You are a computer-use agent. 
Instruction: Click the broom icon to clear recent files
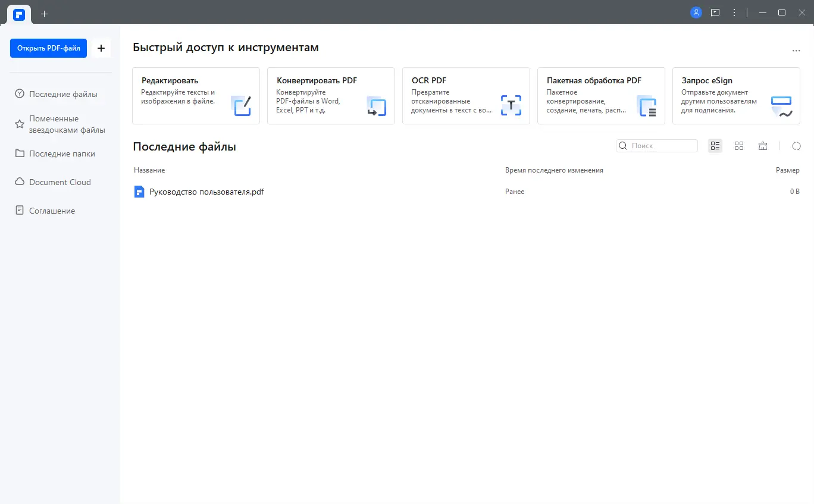click(762, 145)
